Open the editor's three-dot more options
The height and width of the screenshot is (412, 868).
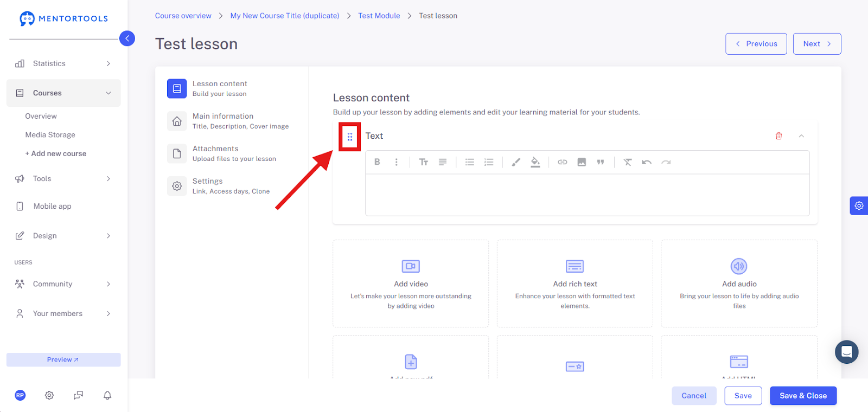pos(397,162)
